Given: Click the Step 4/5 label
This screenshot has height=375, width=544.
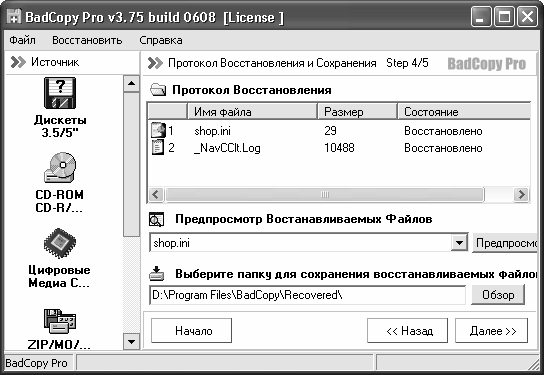Looking at the screenshot, I should coord(407,63).
